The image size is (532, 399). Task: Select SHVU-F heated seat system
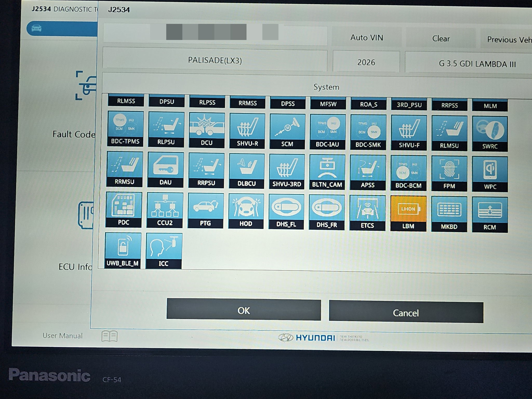click(x=409, y=133)
